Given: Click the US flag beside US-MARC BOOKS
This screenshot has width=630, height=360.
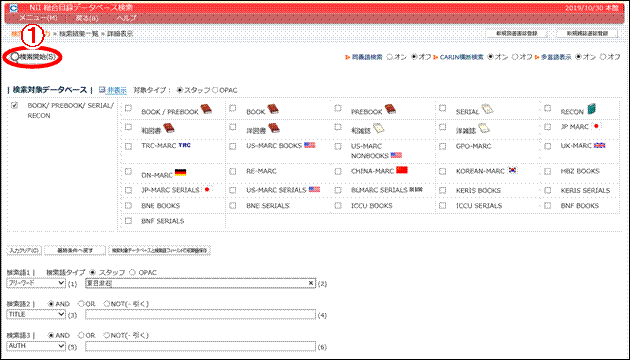Looking at the screenshot, I should (x=310, y=145).
